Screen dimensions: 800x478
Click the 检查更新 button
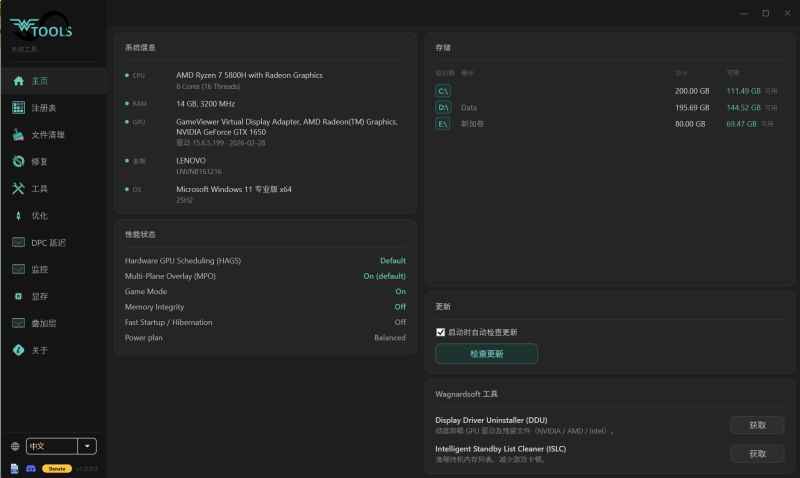pos(486,354)
